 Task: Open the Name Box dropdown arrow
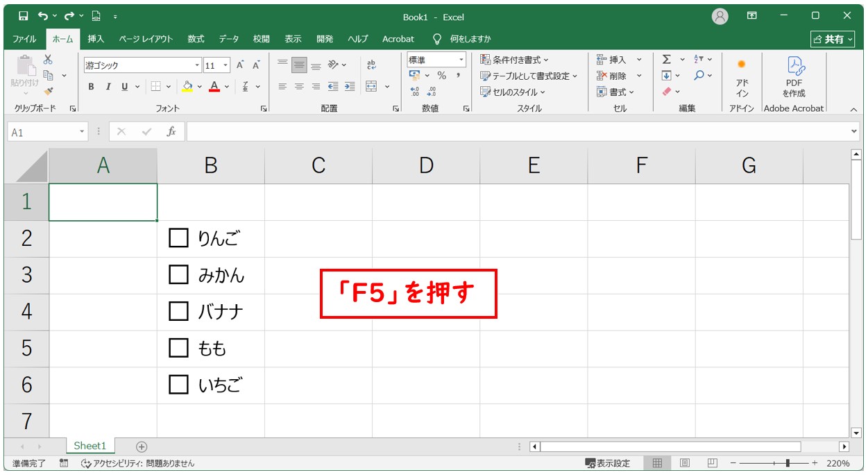click(x=83, y=132)
